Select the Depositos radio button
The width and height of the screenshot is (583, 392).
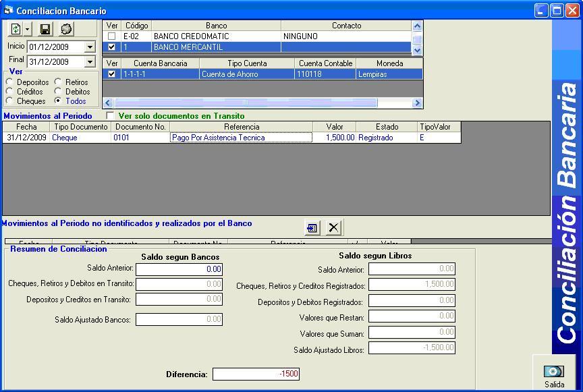pyautogui.click(x=9, y=82)
